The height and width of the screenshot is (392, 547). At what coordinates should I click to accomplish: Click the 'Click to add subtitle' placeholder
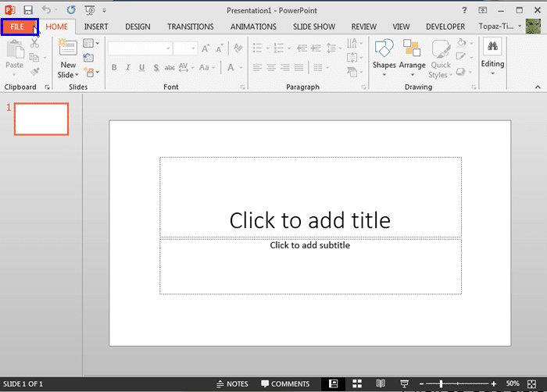coord(310,266)
